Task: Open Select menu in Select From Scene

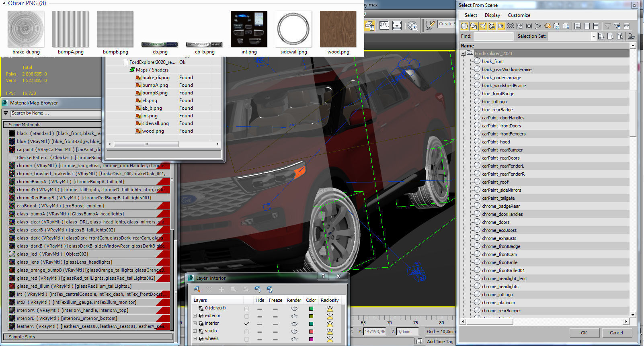Action: 471,15
